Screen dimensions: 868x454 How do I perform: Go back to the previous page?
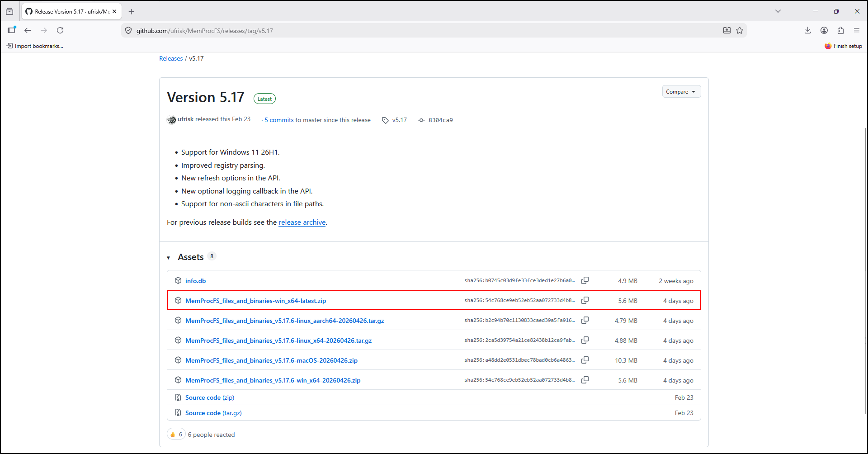[x=28, y=30]
